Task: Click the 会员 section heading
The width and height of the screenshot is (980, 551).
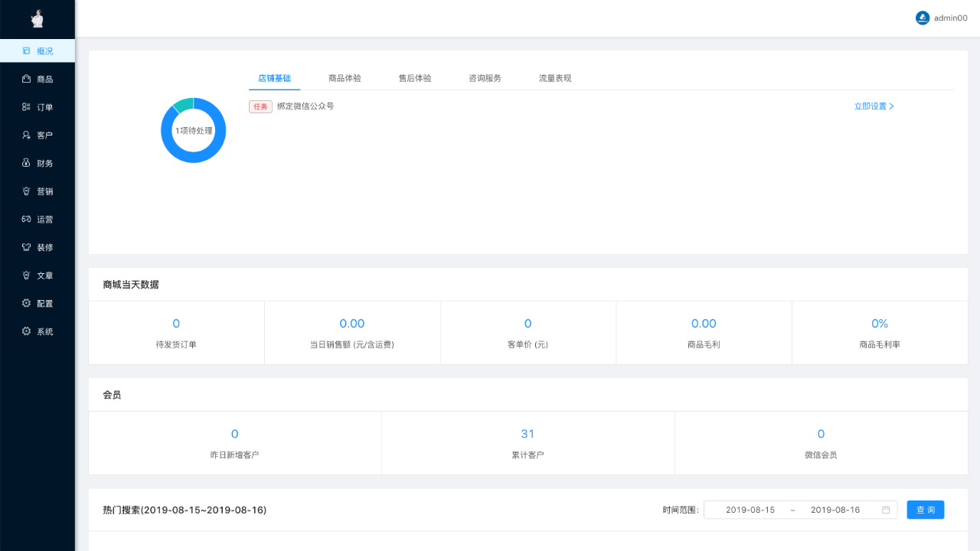Action: coord(112,395)
